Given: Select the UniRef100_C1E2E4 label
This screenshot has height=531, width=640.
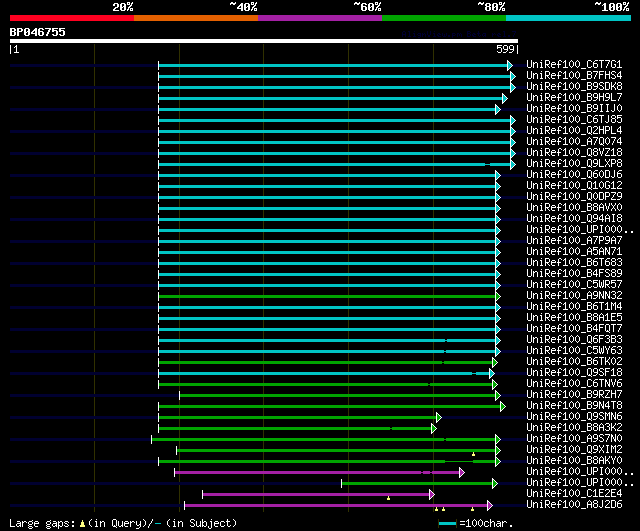Looking at the screenshot, I should point(574,494).
